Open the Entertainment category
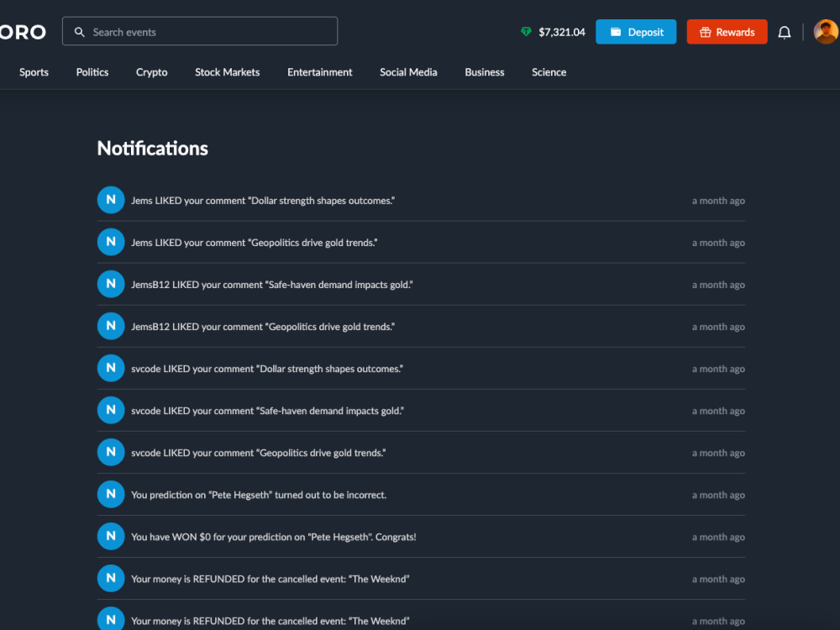Image resolution: width=840 pixels, height=630 pixels. (320, 71)
